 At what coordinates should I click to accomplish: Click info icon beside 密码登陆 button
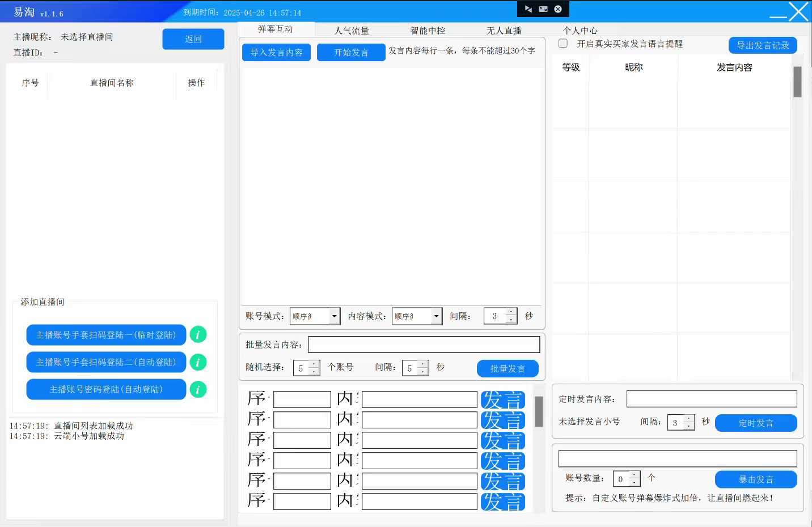pos(198,389)
